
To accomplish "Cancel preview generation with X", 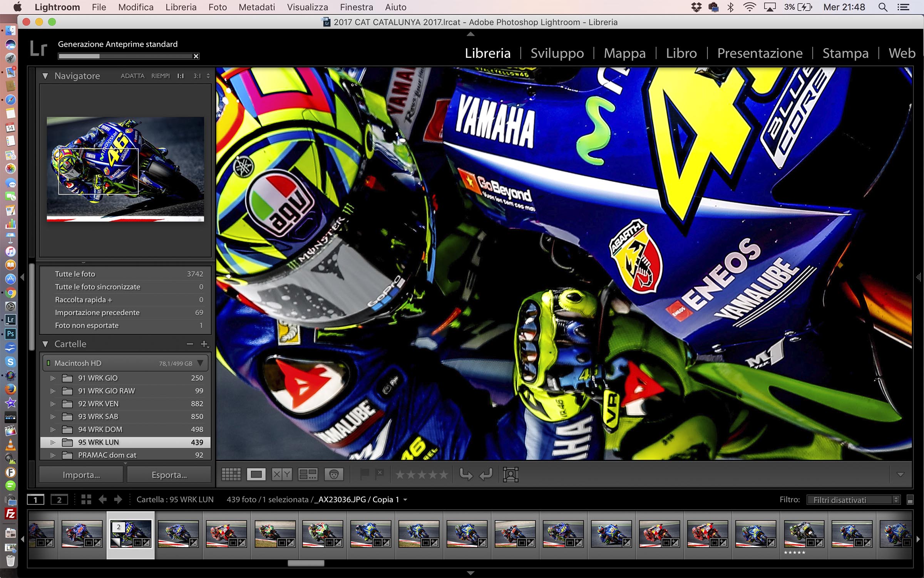I will pos(196,56).
